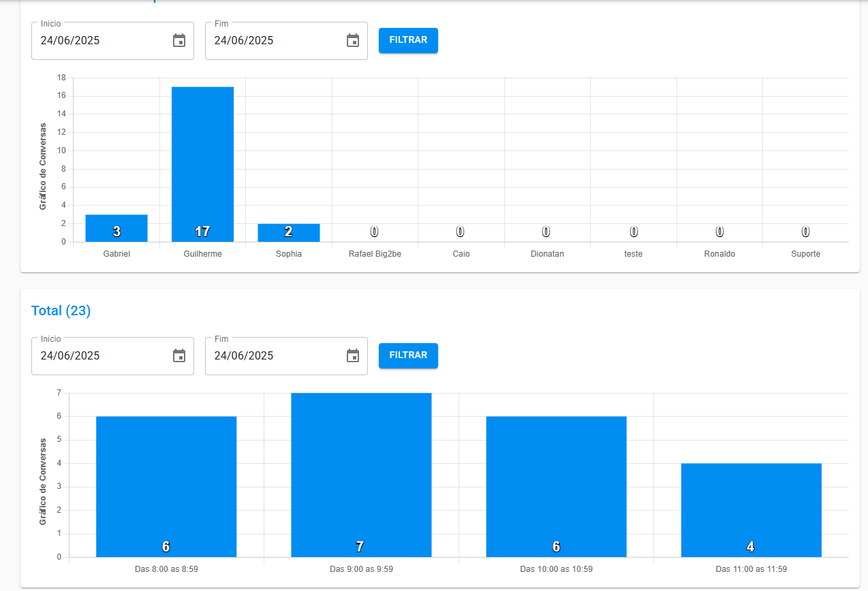Click the Rafael Big2be axis label
The image size is (868, 591).
[x=375, y=254]
